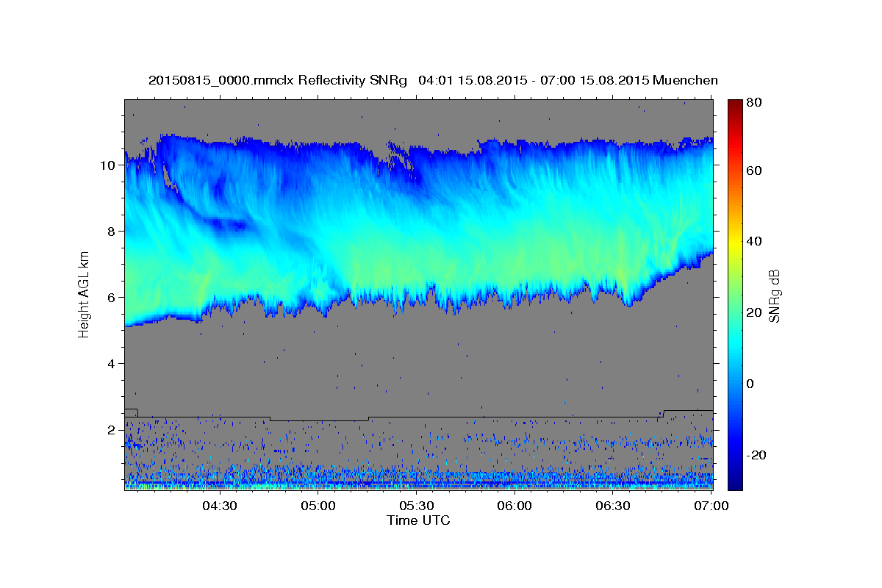Click the plot title text starting with 20150815_0000.mmclx
This screenshot has width=882, height=588.
tap(433, 79)
